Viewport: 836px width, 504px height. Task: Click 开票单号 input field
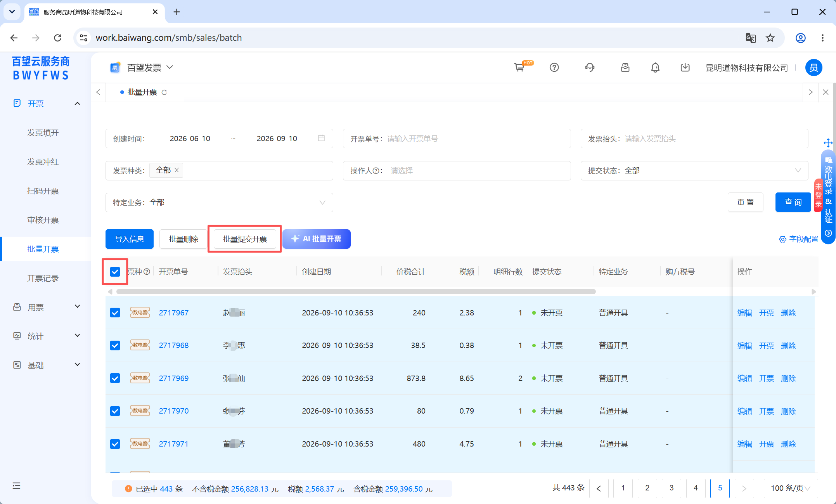click(x=457, y=139)
